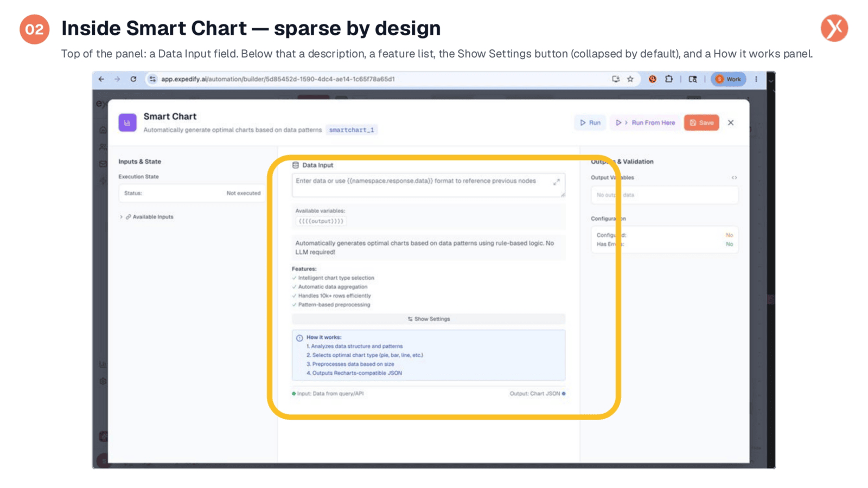Open the browser extensions puzzle icon
This screenshot has width=868, height=488.
pos(669,79)
